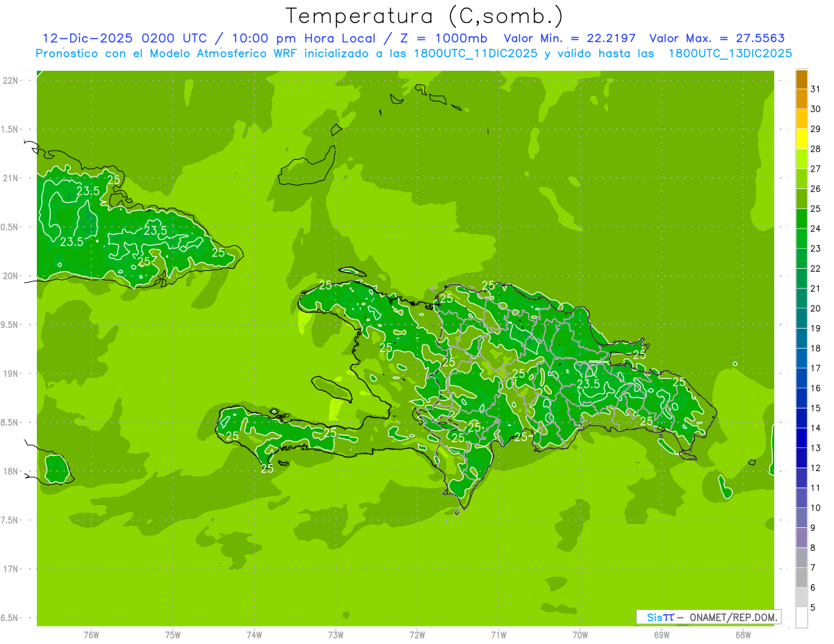Click the '69W' longitude axis label
This screenshot has width=834, height=644.
[x=662, y=635]
